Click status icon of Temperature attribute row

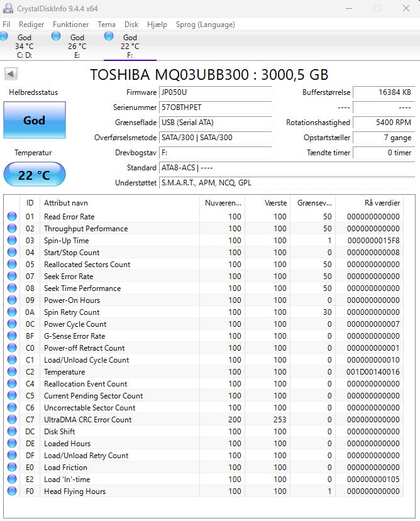pyautogui.click(x=12, y=372)
